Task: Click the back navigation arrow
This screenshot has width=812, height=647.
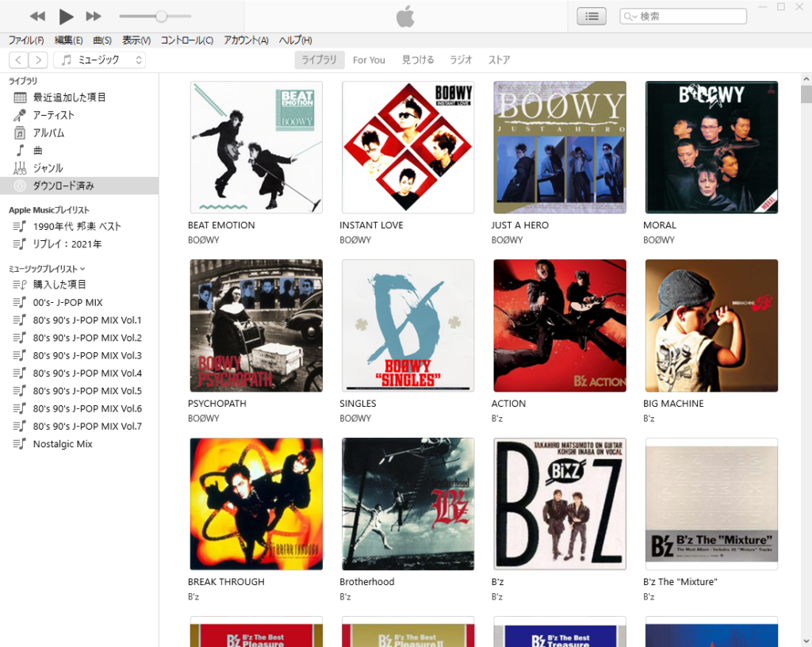Action: 18,60
